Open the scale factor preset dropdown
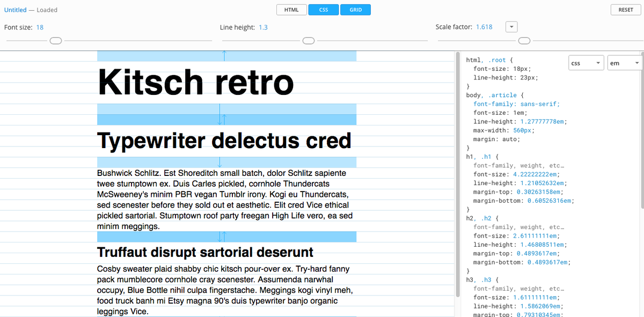The image size is (644, 317). 511,26
